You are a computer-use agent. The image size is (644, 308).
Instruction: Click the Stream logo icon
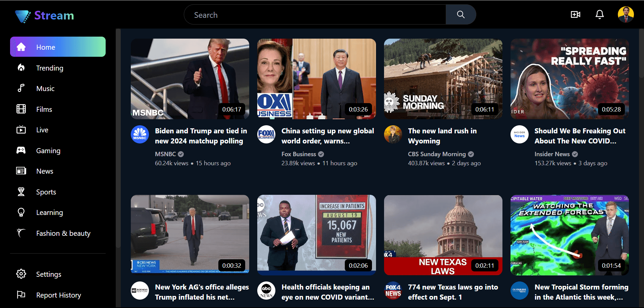pos(23,16)
